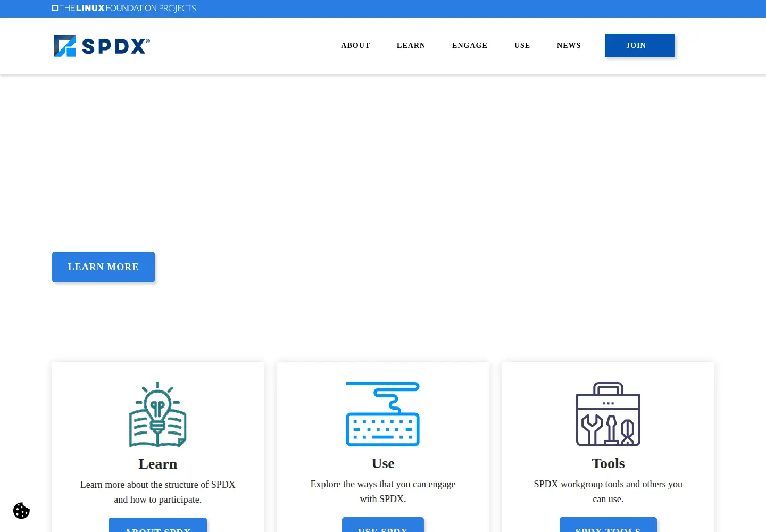Go to the News navigation item
This screenshot has width=766, height=532.
(x=569, y=45)
